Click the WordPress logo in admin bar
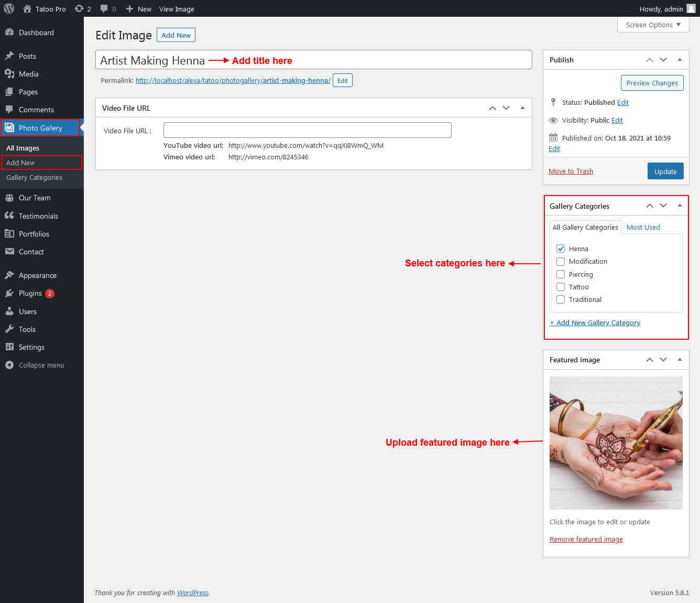This screenshot has width=700, height=603. 9,8
